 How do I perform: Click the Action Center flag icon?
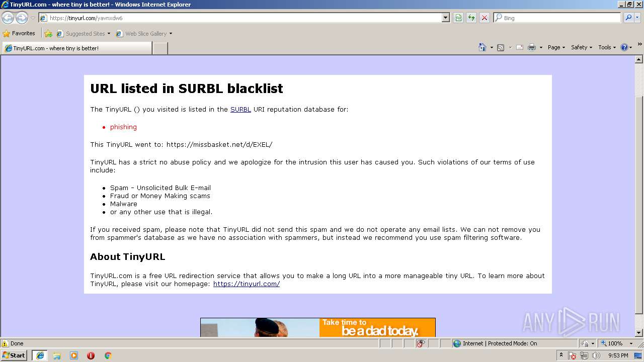pos(573,355)
